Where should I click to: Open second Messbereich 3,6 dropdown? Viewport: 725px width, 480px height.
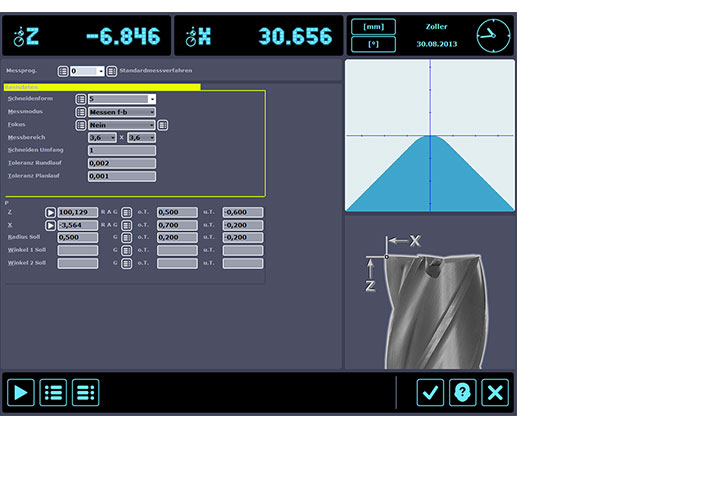tap(141, 137)
